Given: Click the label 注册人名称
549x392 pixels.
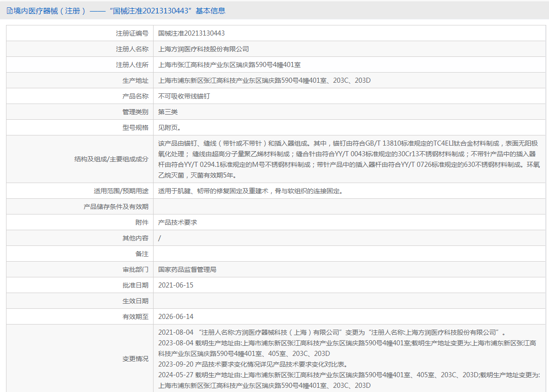Looking at the screenshot, I should pyautogui.click(x=132, y=49).
